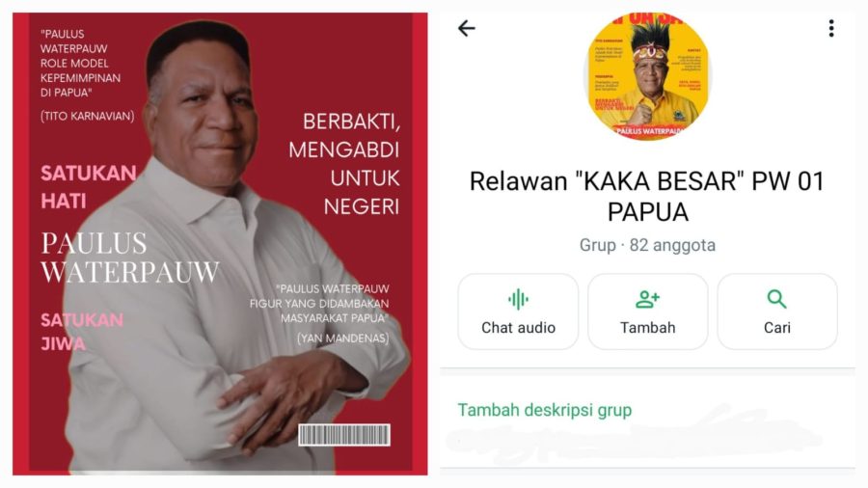The height and width of the screenshot is (488, 868).
Task: Click the Tito Karnavian quote text
Action: 87,75
